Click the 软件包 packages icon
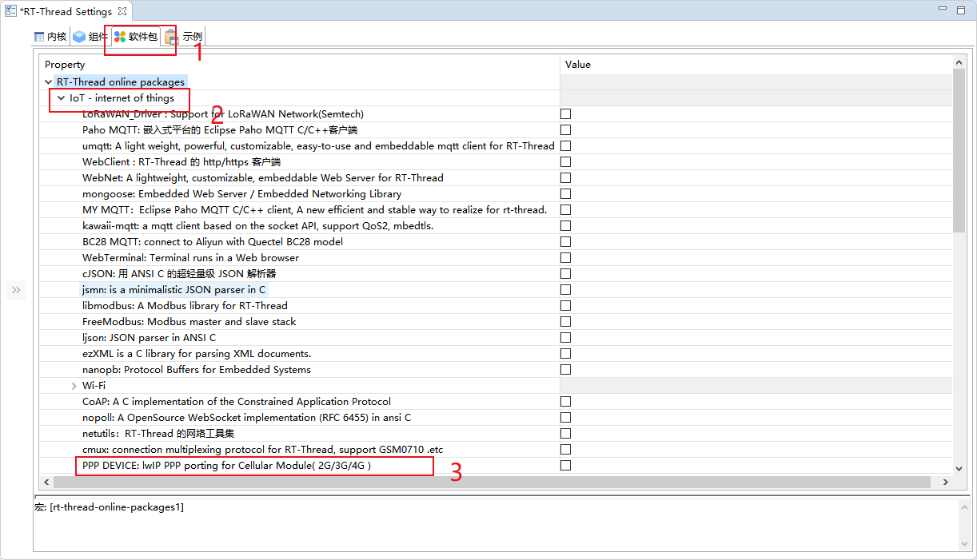Screen dimensions: 977x560 [x=122, y=36]
